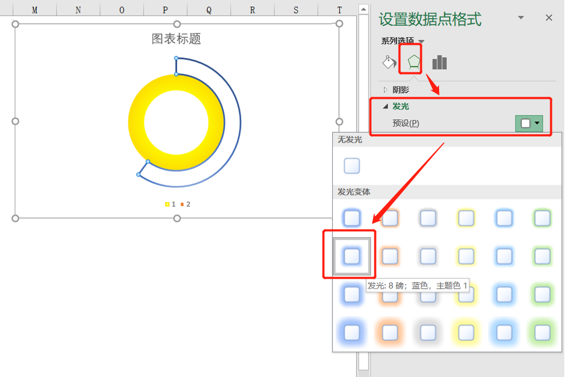588x377 pixels.
Task: Apply 18pt orange glow preset
Action: [390, 332]
